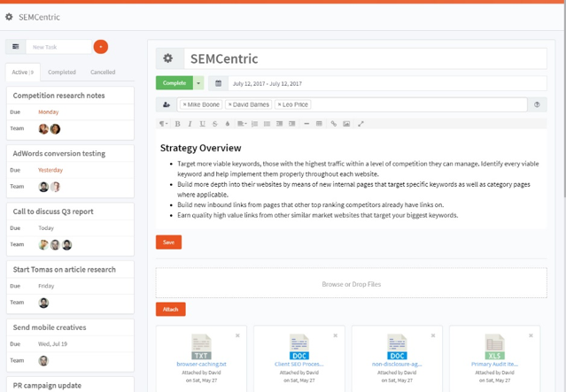Insert an image
The image size is (566, 392).
point(346,124)
